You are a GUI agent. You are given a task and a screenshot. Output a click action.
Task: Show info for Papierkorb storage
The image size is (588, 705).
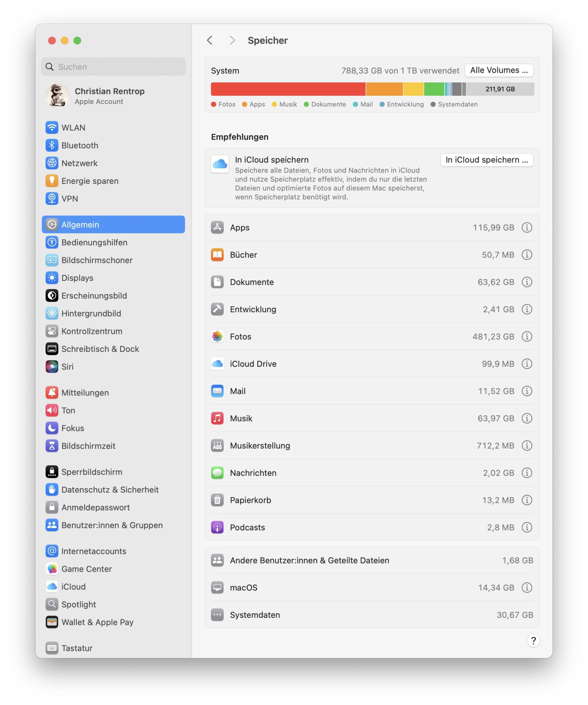tap(527, 500)
